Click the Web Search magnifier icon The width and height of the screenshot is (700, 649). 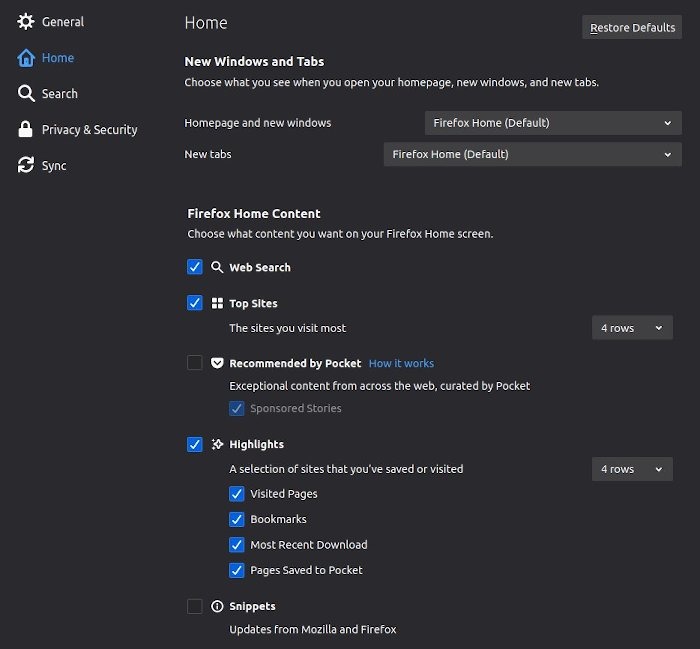point(217,267)
